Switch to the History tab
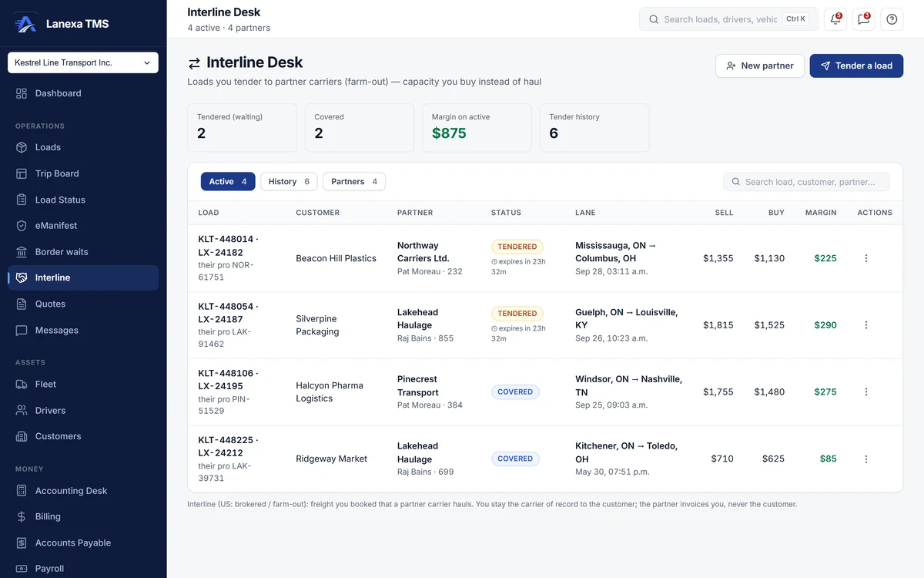The width and height of the screenshot is (924, 578). (x=289, y=182)
